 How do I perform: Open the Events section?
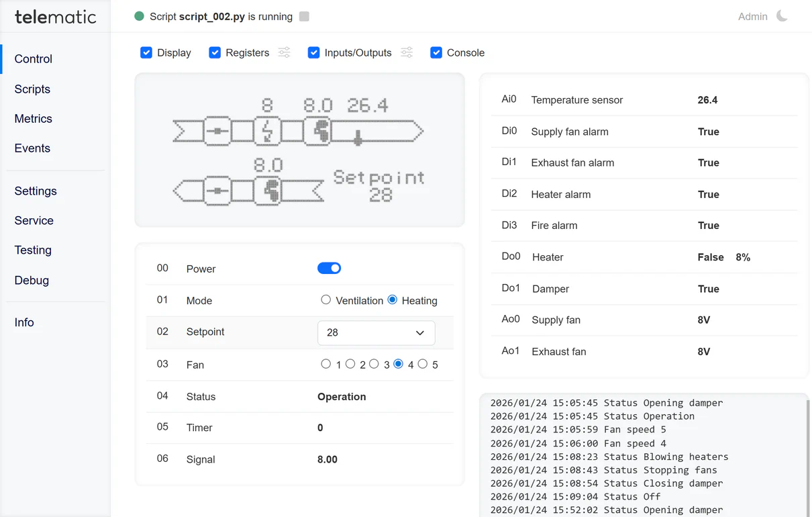(32, 148)
